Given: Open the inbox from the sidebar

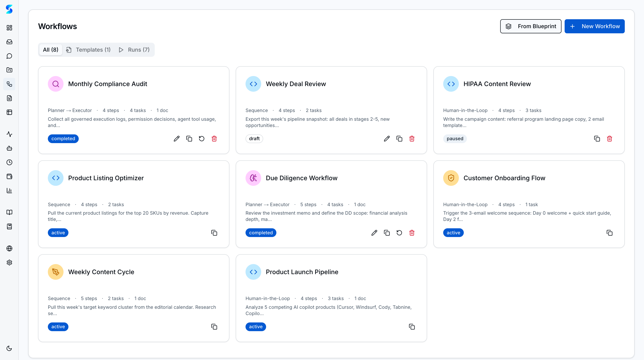Looking at the screenshot, I should click(x=9, y=42).
